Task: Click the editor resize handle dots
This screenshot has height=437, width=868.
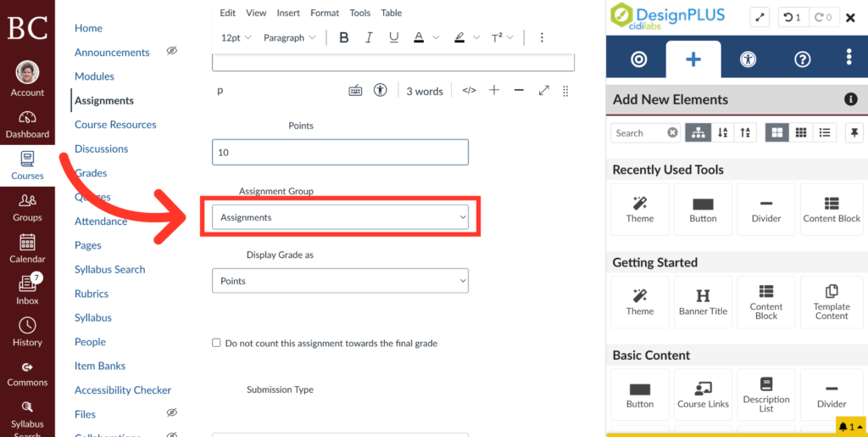Action: tap(565, 91)
